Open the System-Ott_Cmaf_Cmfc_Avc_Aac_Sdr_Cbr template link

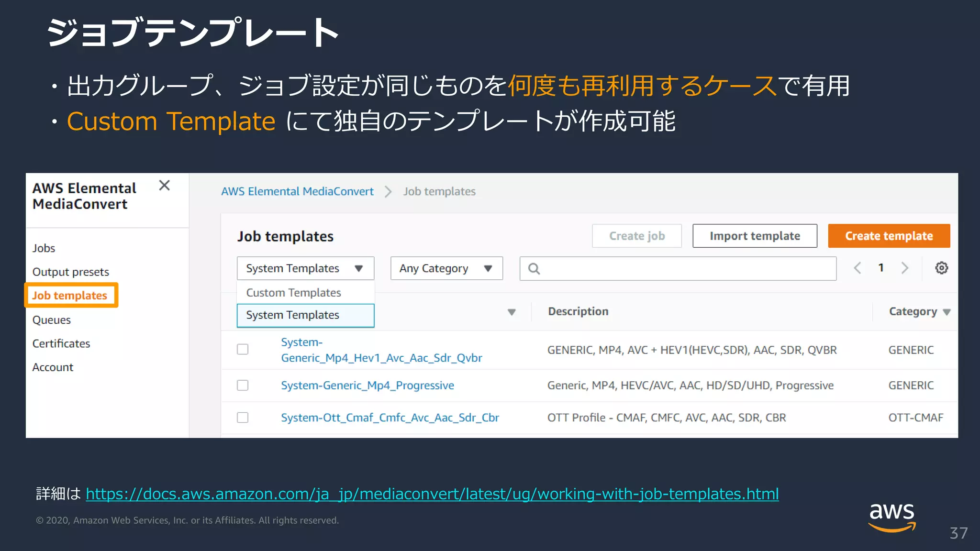coord(390,418)
